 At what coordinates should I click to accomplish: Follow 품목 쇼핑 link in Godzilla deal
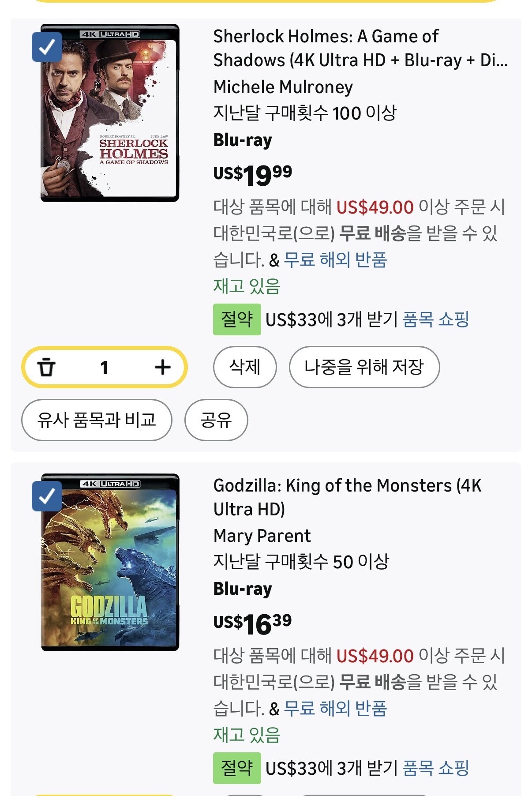point(436,768)
